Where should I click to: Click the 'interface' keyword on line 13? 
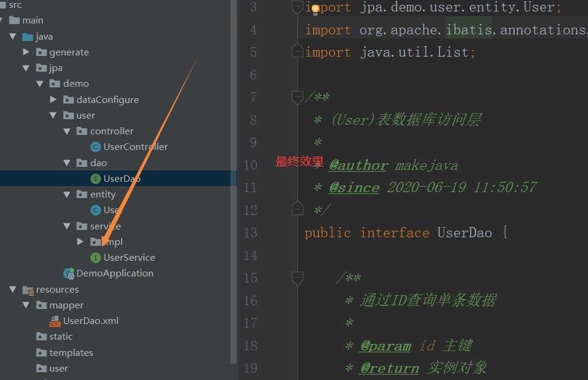click(394, 233)
